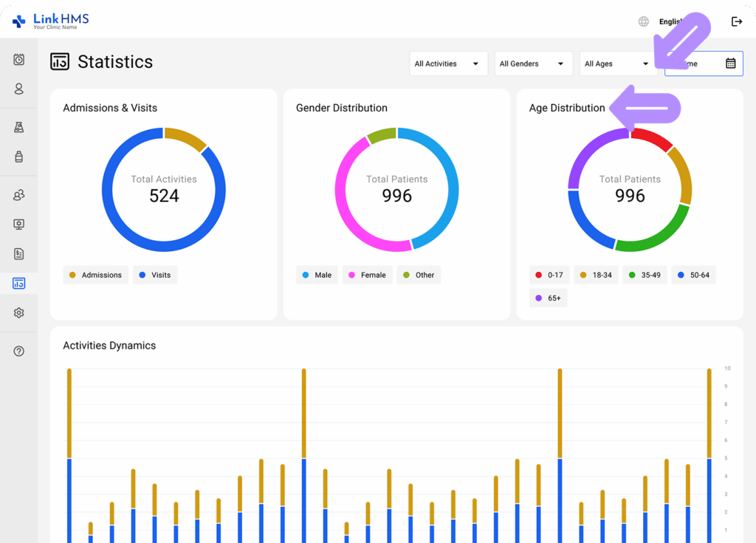Toggle the Female legend in Gender Distribution
756x543 pixels.
[x=367, y=274]
